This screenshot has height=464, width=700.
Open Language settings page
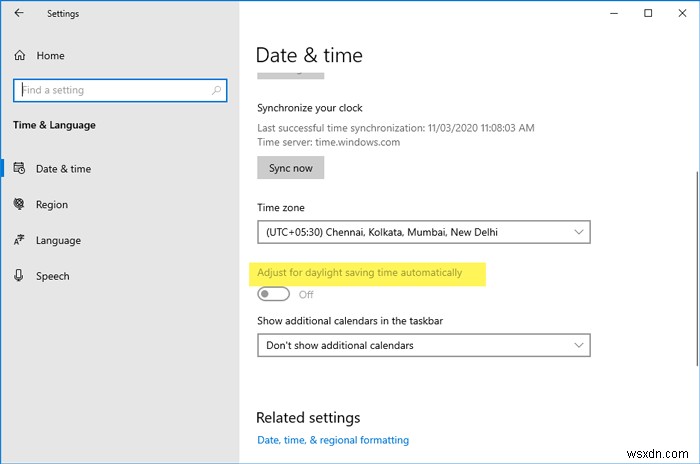click(58, 240)
